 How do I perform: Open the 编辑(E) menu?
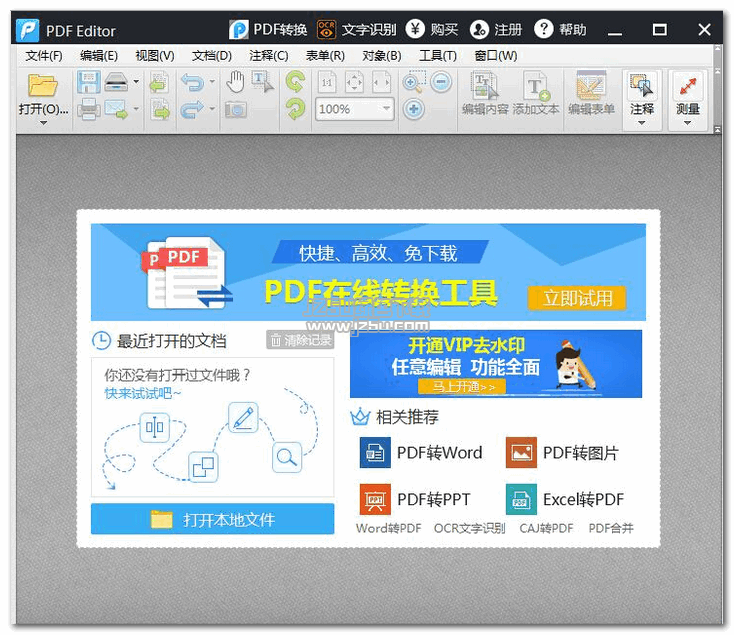[99, 56]
